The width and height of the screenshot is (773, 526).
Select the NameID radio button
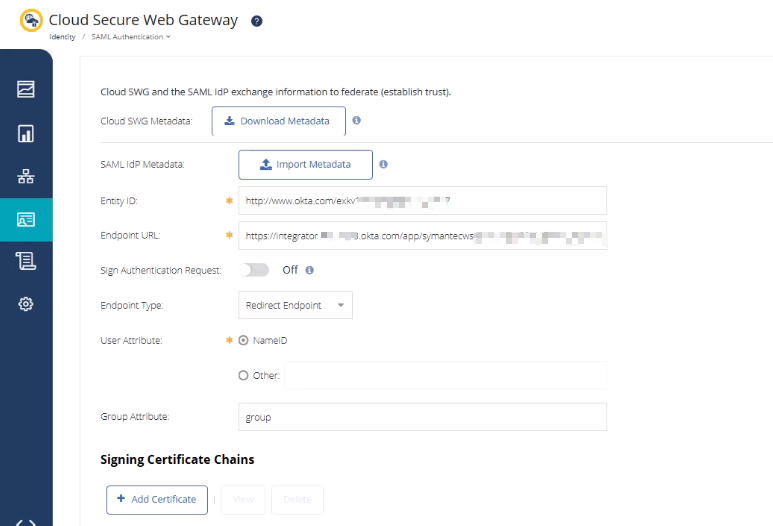pyautogui.click(x=243, y=340)
